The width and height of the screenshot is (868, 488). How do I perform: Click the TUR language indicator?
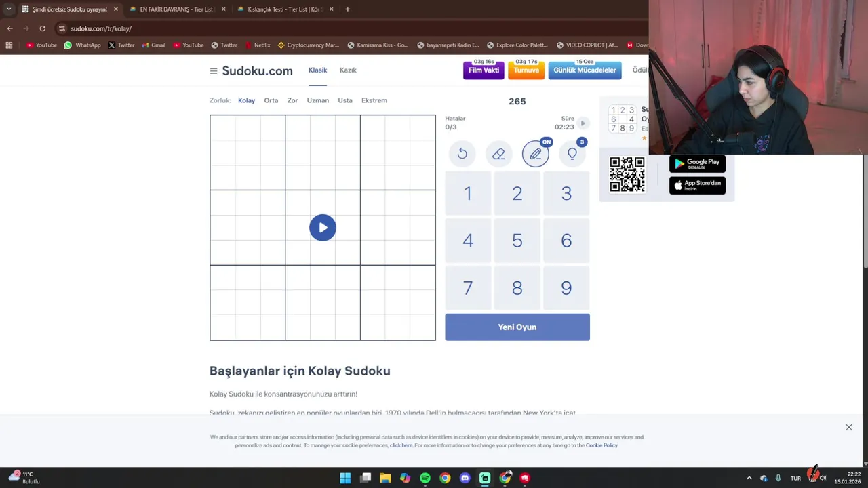click(795, 478)
